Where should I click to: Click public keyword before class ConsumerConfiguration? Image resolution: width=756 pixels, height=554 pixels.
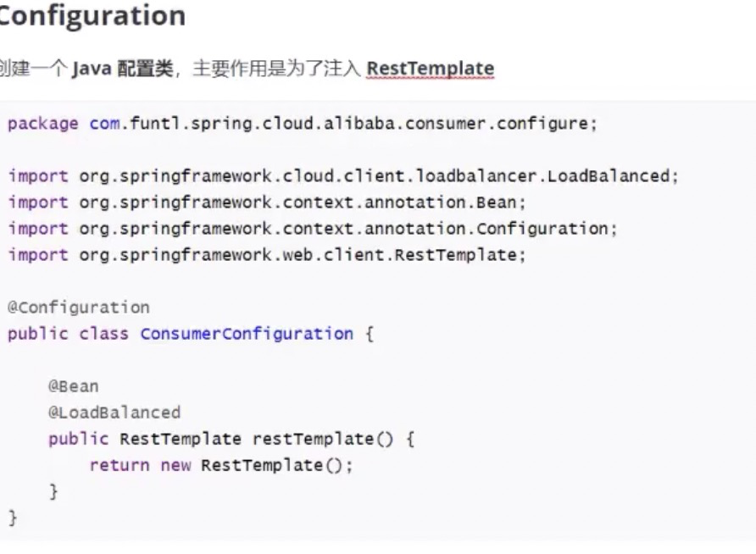[x=38, y=334]
